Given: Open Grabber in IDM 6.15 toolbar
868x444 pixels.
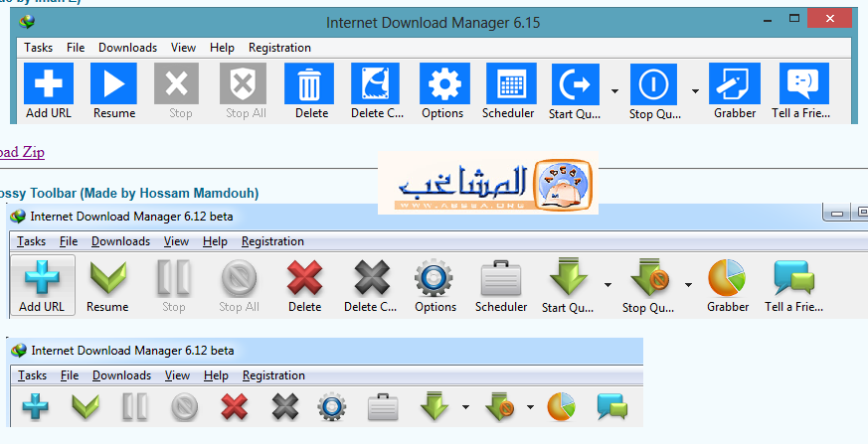Looking at the screenshot, I should point(735,91).
